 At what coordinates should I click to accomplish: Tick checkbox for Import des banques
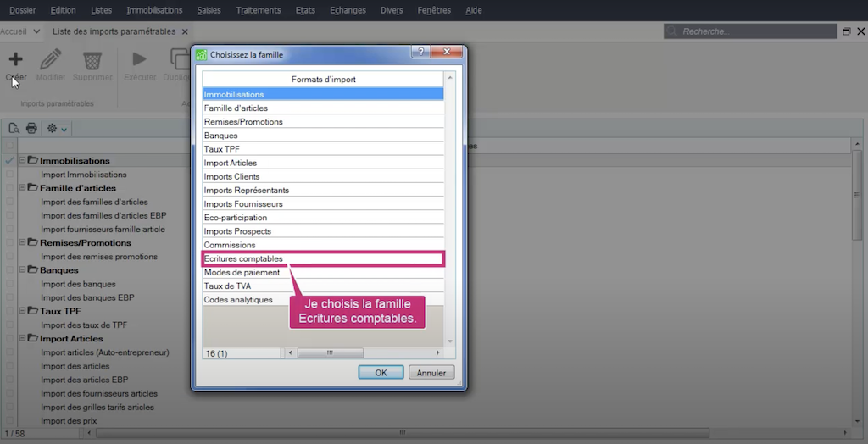(x=9, y=284)
